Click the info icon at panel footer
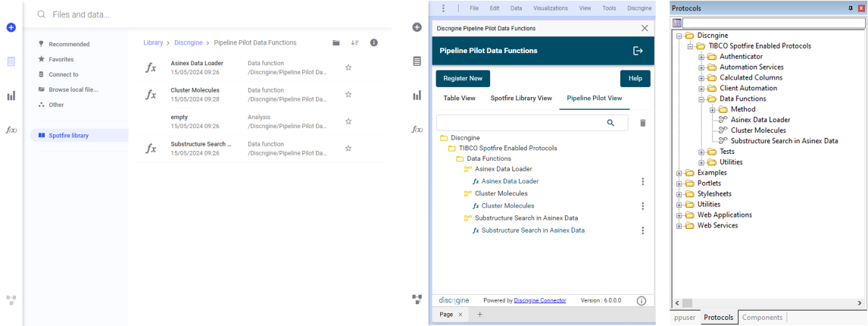 point(642,301)
